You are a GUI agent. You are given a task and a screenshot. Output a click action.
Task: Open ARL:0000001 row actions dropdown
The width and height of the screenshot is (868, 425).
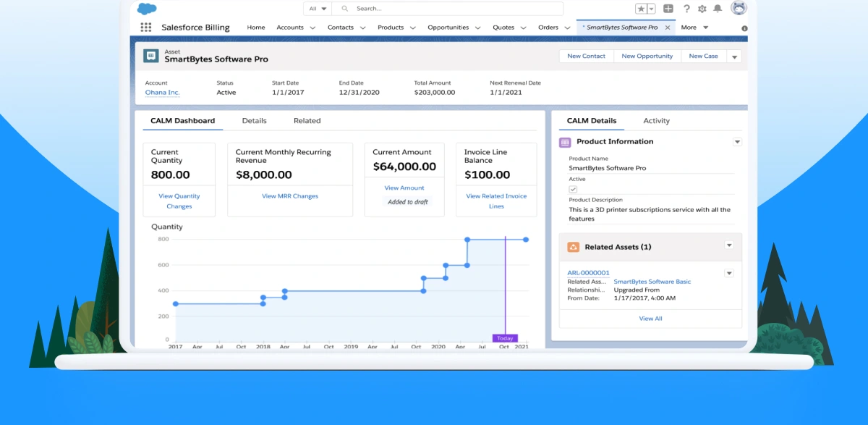tap(729, 273)
